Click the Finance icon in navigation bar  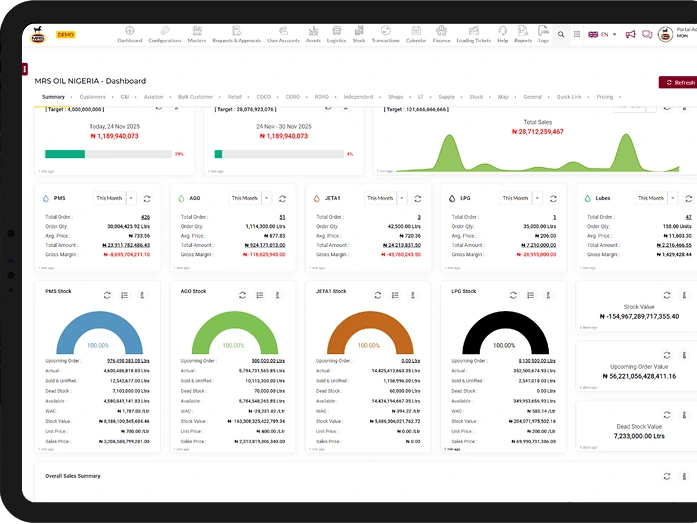(x=441, y=34)
